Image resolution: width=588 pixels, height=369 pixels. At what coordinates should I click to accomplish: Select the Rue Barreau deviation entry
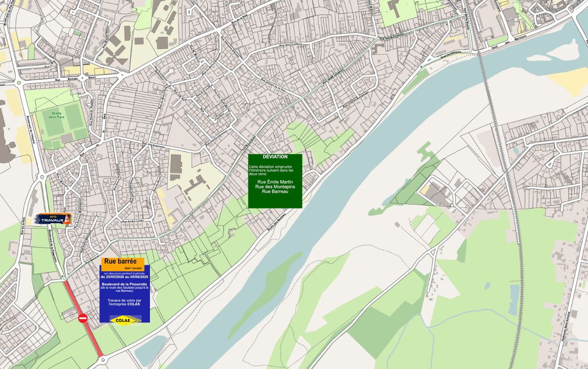point(275,191)
